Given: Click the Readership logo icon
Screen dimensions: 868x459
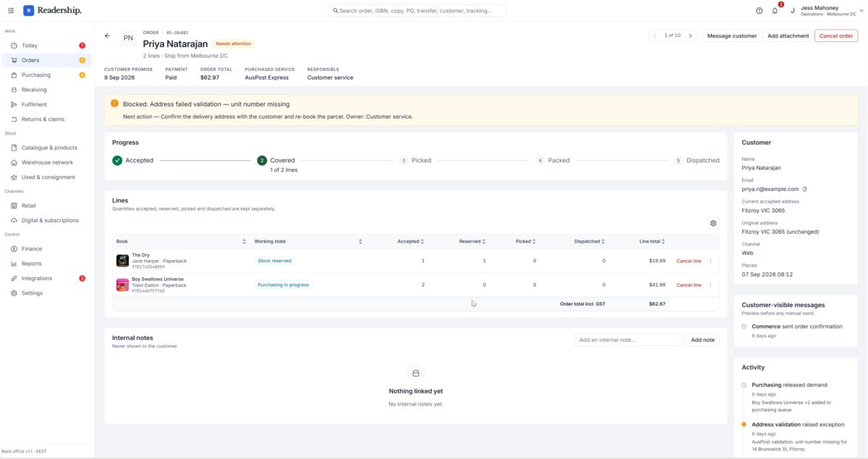Looking at the screenshot, I should coord(28,11).
